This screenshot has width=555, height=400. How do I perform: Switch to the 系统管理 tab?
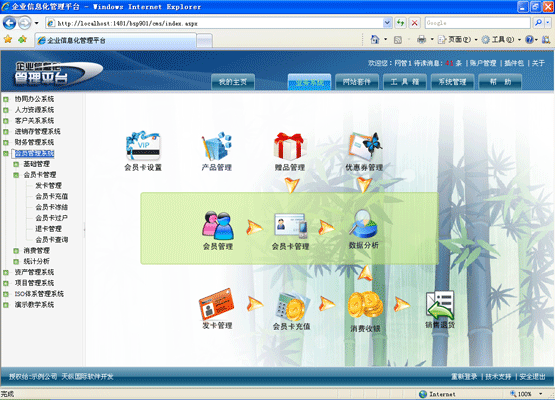452,82
